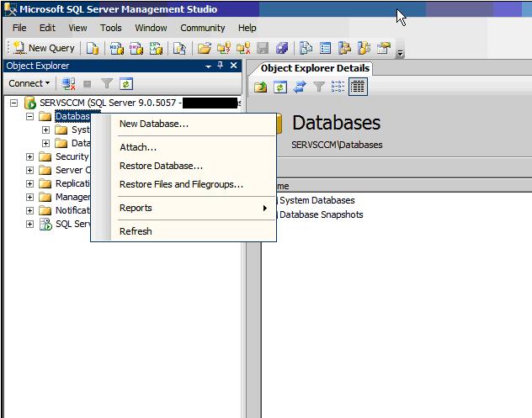532x418 pixels.
Task: Select Restore Database... in context menu
Action: 161,166
